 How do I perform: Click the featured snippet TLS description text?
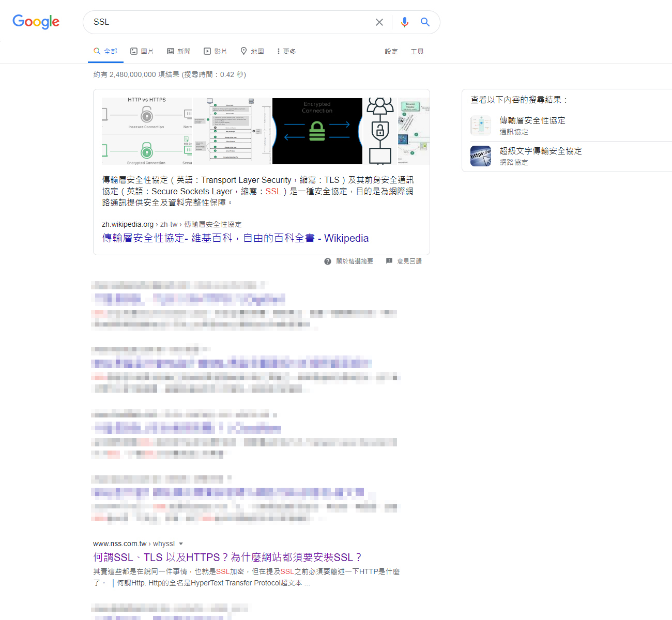(258, 191)
